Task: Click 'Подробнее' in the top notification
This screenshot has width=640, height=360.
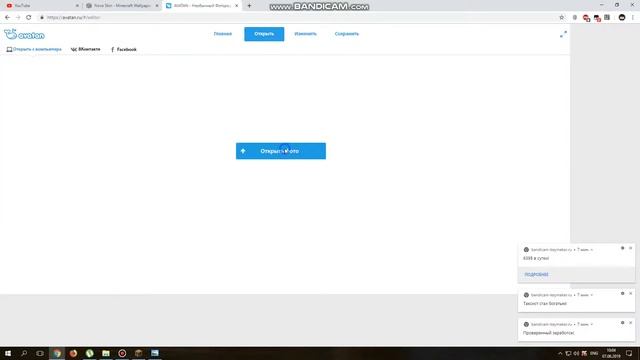Action: [536, 274]
